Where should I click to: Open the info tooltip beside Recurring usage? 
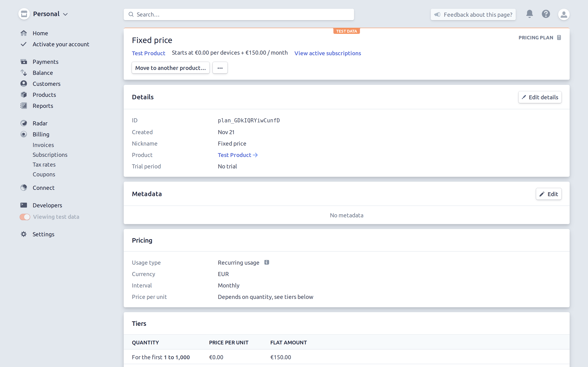point(267,262)
